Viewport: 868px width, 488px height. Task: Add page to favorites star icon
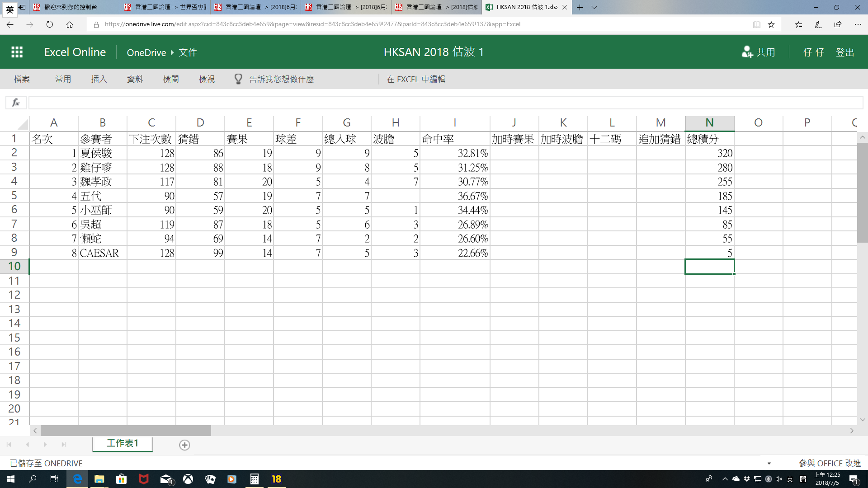pos(771,24)
